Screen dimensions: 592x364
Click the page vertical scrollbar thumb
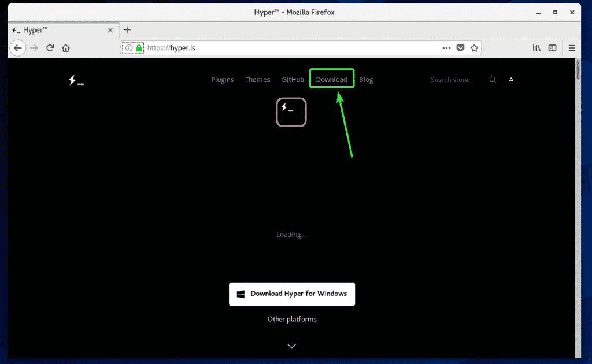click(x=578, y=69)
